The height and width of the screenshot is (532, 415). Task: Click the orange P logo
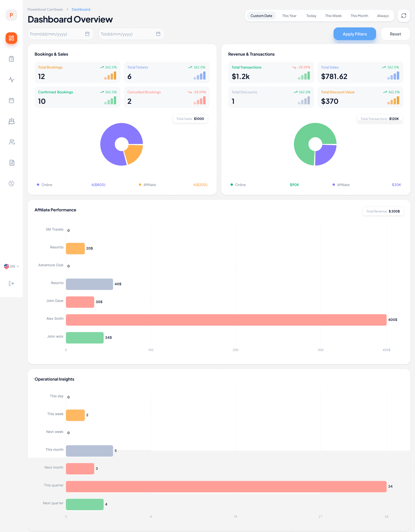tap(11, 15)
